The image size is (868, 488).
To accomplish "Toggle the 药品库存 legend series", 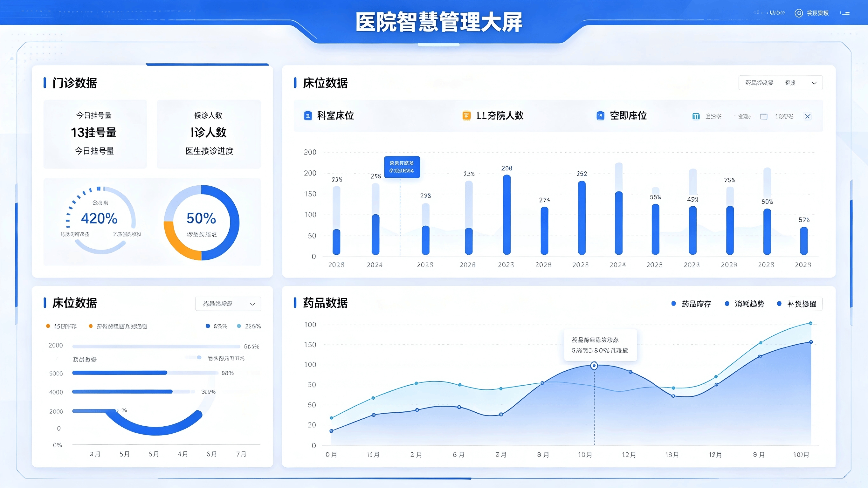I will pos(692,304).
